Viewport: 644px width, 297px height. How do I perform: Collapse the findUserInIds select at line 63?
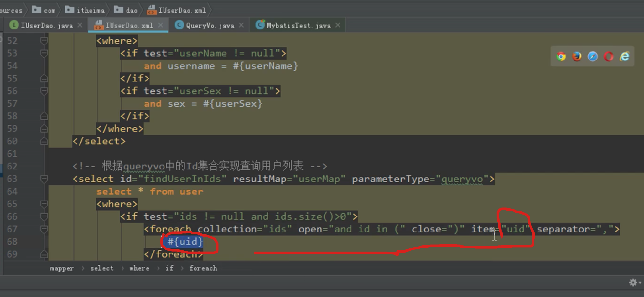pos(44,179)
